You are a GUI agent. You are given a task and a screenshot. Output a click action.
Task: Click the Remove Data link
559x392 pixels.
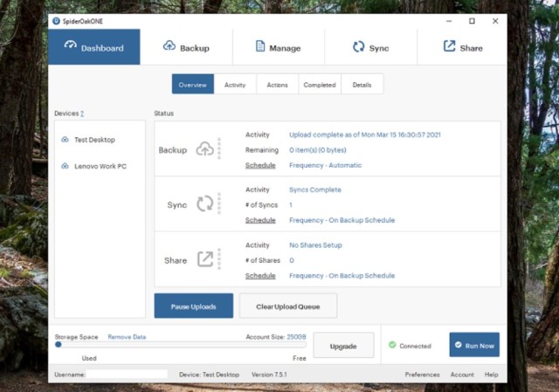[x=127, y=337]
